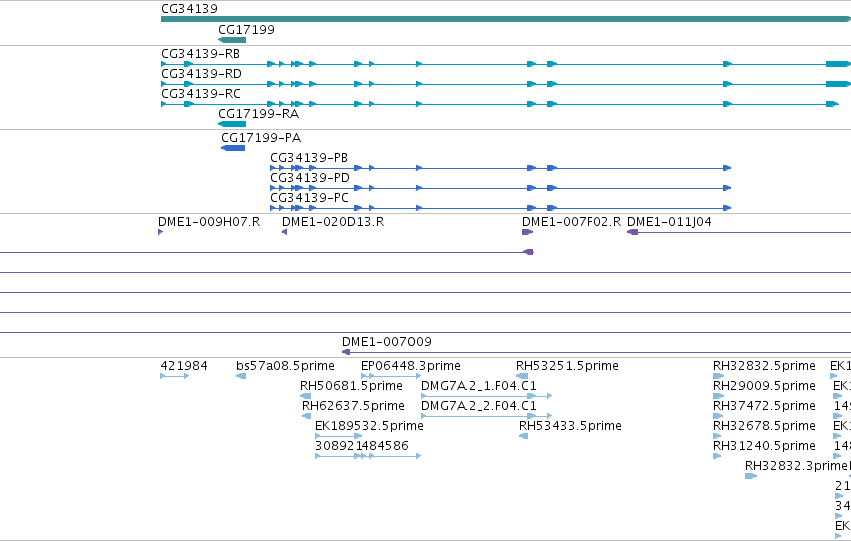Select the RH32832.5prime EST label
Viewport: 851px width, 541px height.
pyautogui.click(x=764, y=366)
